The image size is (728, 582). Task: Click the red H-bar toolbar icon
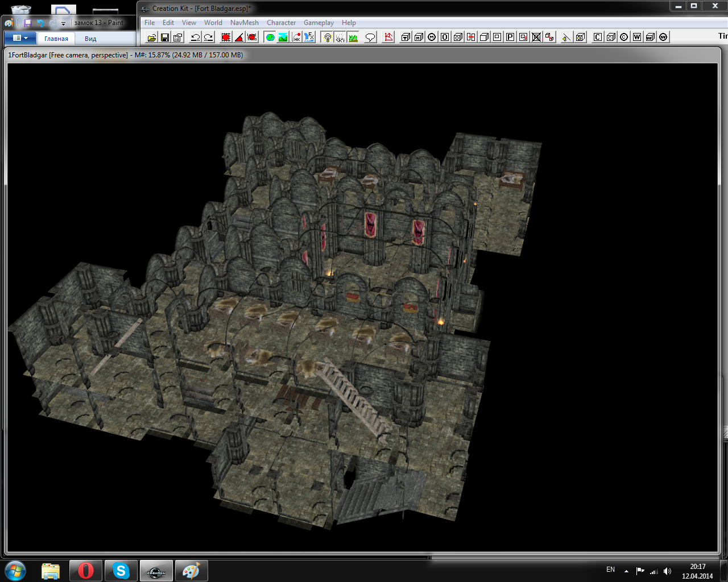coord(471,37)
